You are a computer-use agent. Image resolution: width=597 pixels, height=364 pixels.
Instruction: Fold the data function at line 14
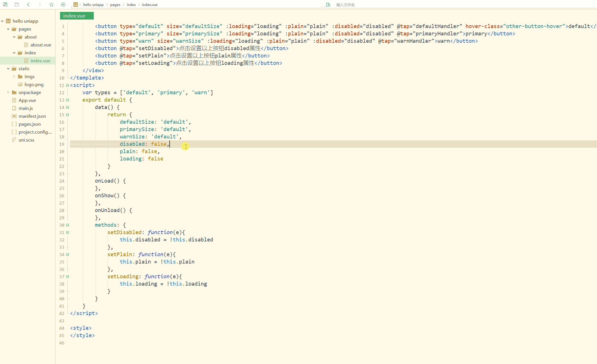[x=67, y=107]
